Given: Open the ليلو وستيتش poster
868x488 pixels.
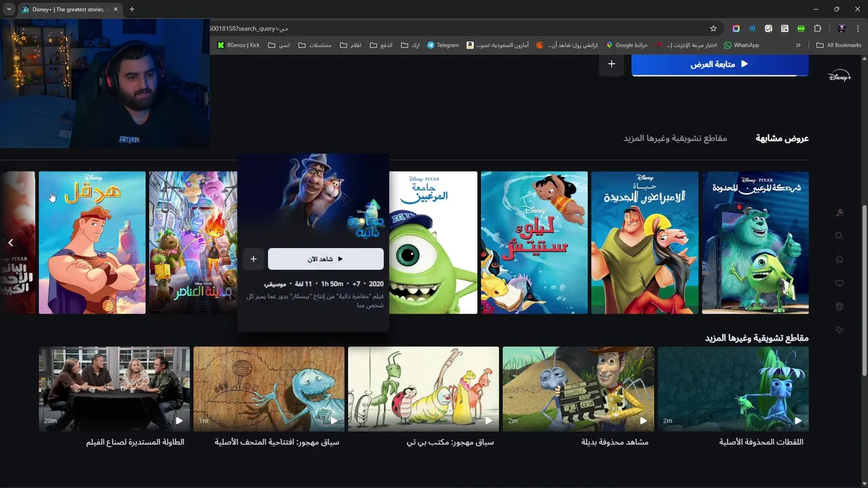Looking at the screenshot, I should tap(534, 243).
